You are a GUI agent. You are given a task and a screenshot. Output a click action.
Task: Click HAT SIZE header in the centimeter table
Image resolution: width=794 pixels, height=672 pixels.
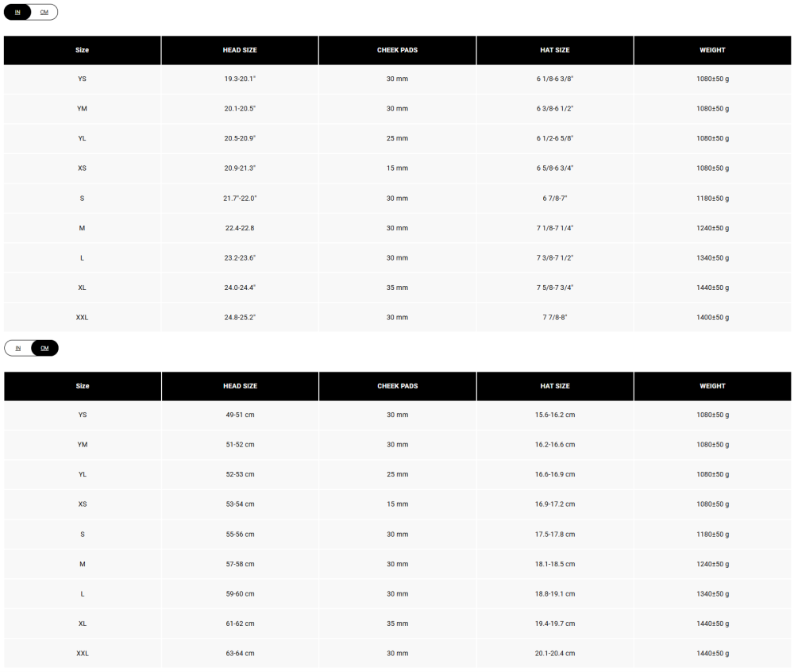[x=555, y=386]
